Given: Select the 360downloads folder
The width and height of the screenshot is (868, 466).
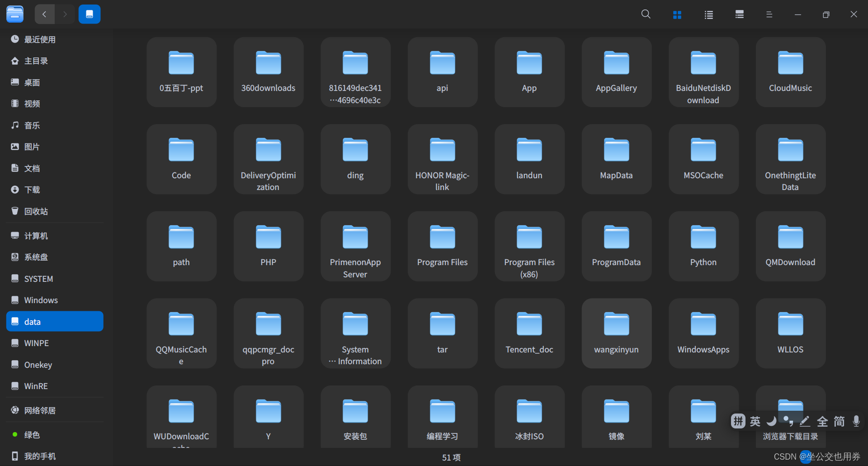Looking at the screenshot, I should [269, 72].
